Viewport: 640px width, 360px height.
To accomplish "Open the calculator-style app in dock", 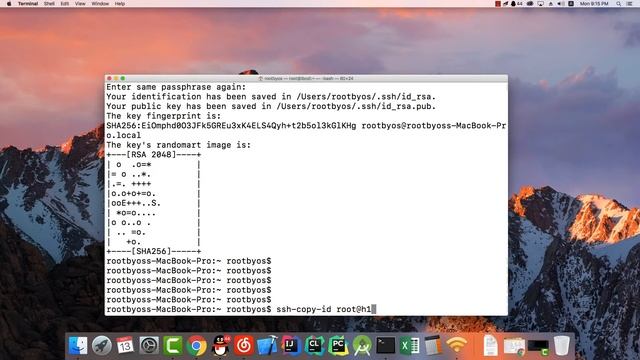I will [433, 346].
